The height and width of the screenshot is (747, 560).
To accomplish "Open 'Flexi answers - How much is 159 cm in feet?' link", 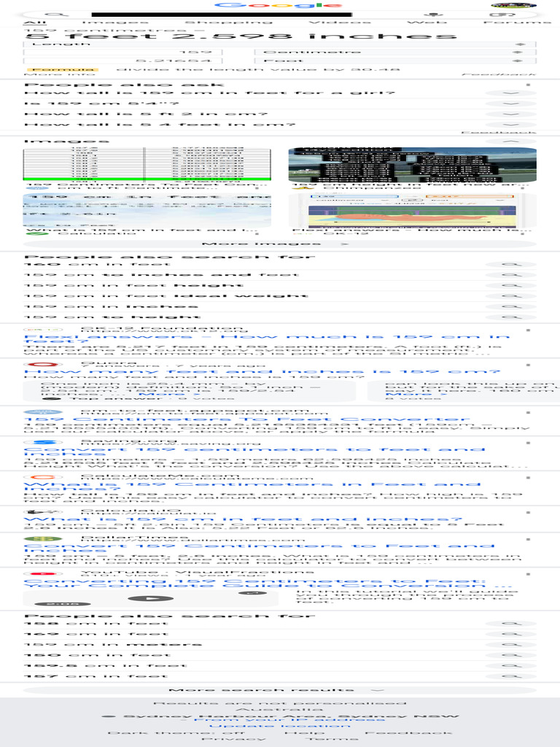I will (x=267, y=338).
